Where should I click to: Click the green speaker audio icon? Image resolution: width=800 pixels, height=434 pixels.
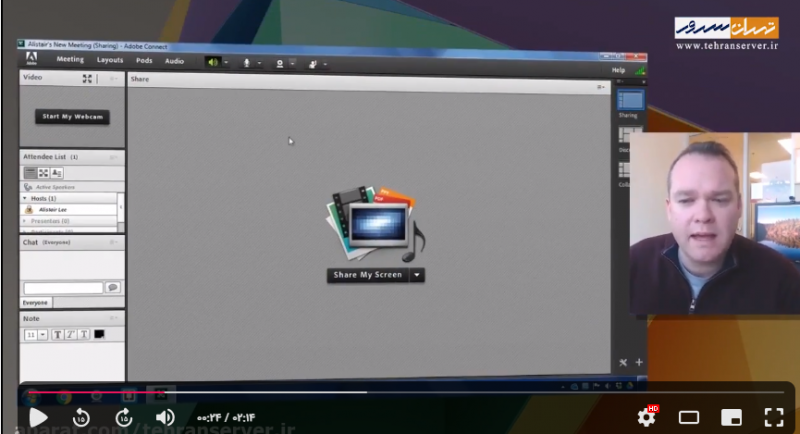tap(212, 62)
